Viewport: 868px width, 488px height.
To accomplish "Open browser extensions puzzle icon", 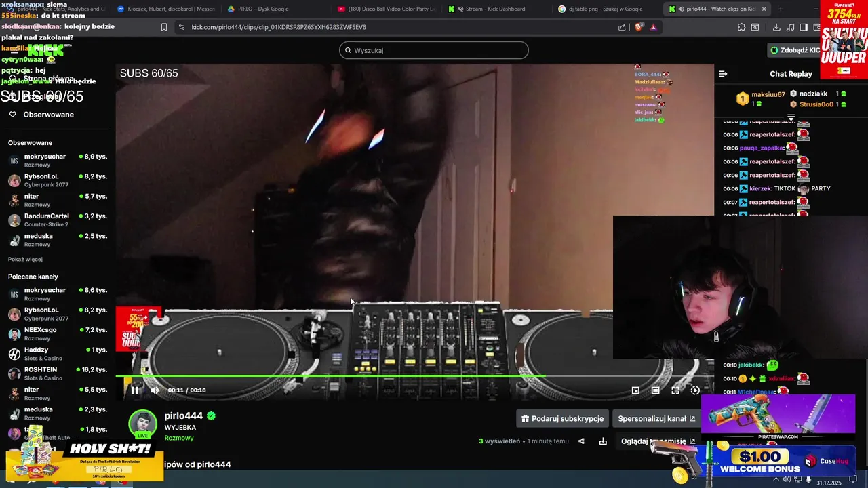I will [x=741, y=27].
